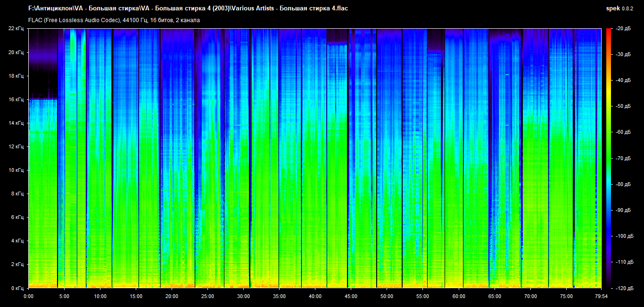Select the 16 кГц frequency axis label
This screenshot has width=644, height=307.
[16, 99]
